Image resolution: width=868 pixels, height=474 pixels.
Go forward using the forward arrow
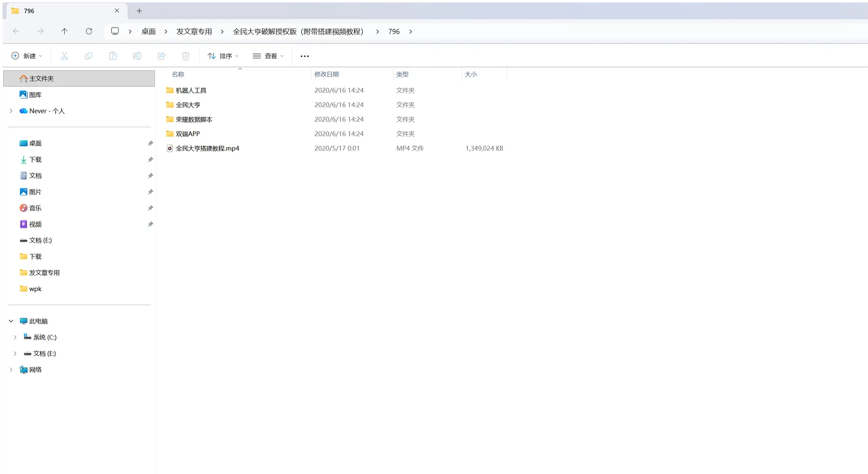tap(40, 31)
